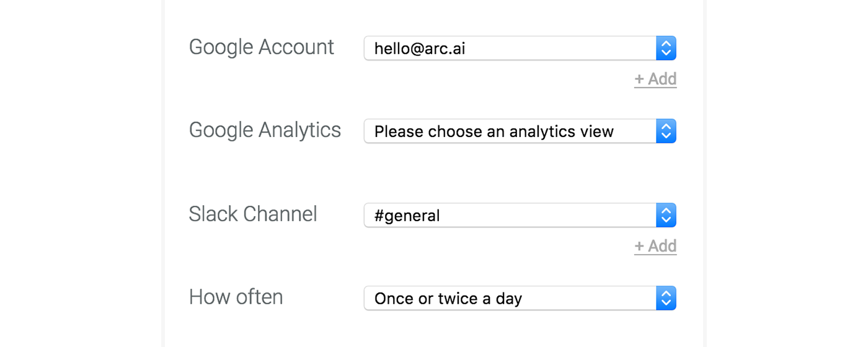The image size is (868, 347).
Task: Click the up chevron in Slack Channel stepper
Action: [x=666, y=211]
